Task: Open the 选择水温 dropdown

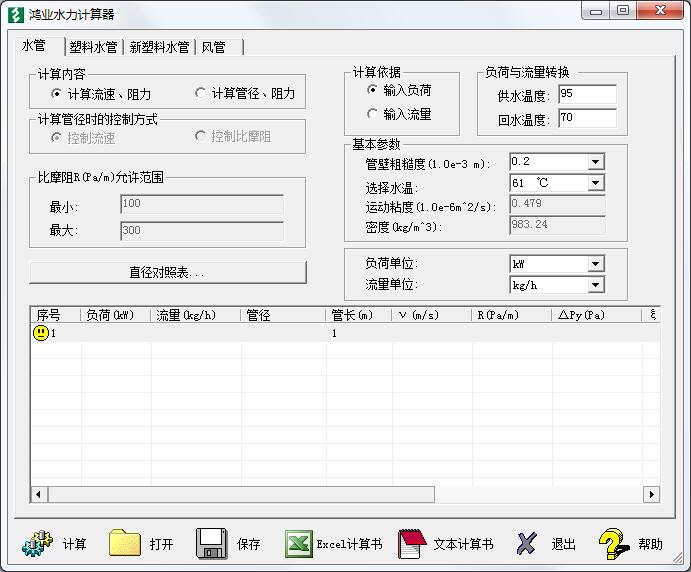Action: pyautogui.click(x=595, y=182)
